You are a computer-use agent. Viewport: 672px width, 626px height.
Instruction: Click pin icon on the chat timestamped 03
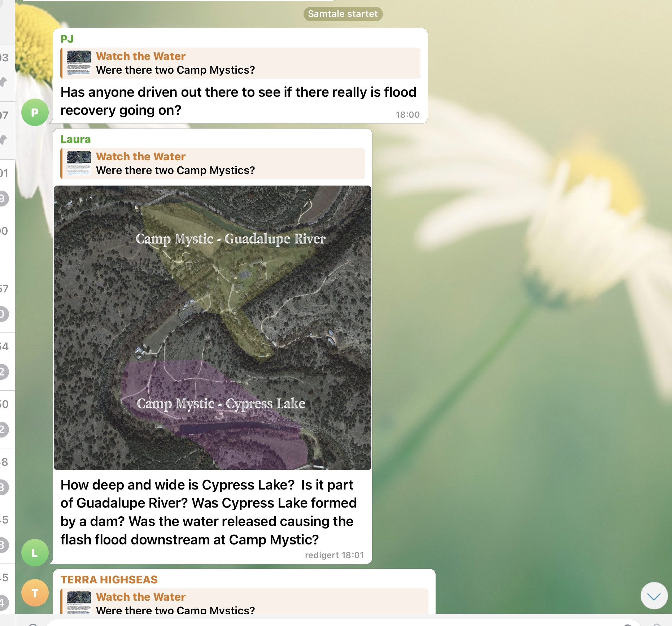click(x=3, y=82)
